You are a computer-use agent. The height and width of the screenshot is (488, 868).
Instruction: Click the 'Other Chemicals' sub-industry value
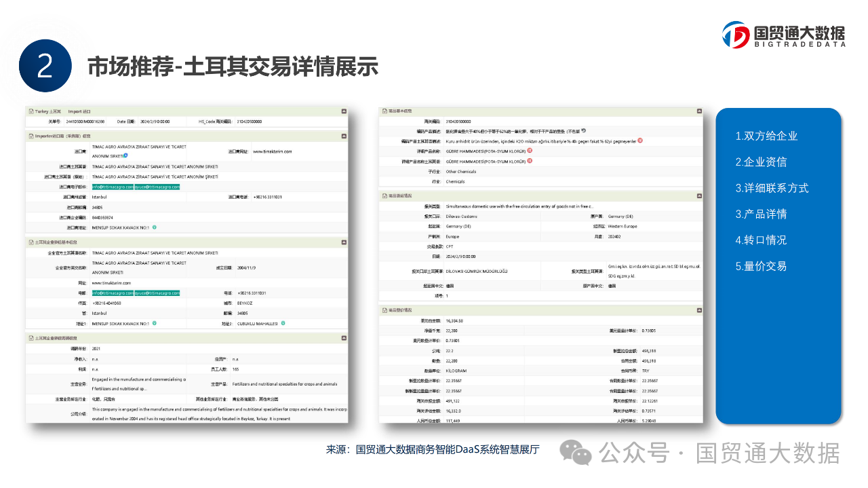460,172
